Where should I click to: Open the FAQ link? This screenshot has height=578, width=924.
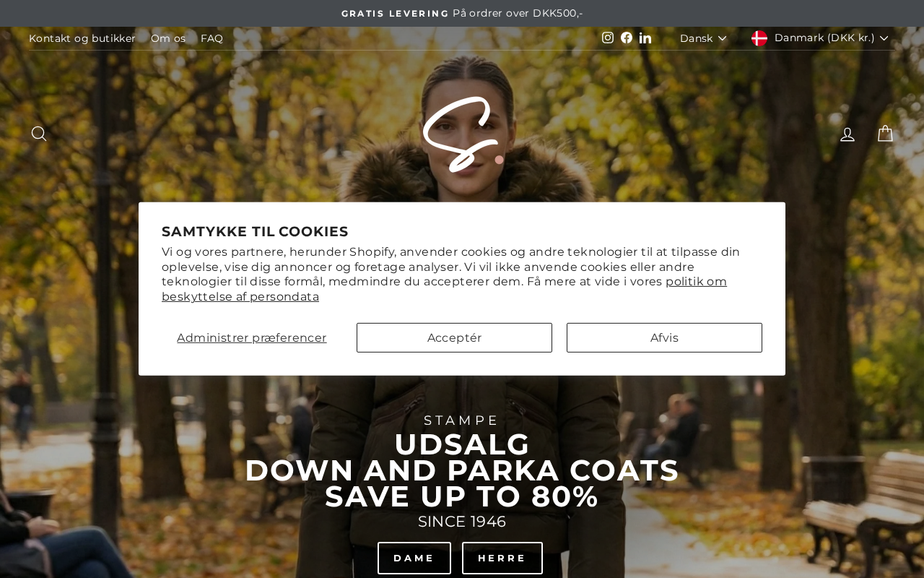[x=212, y=38]
